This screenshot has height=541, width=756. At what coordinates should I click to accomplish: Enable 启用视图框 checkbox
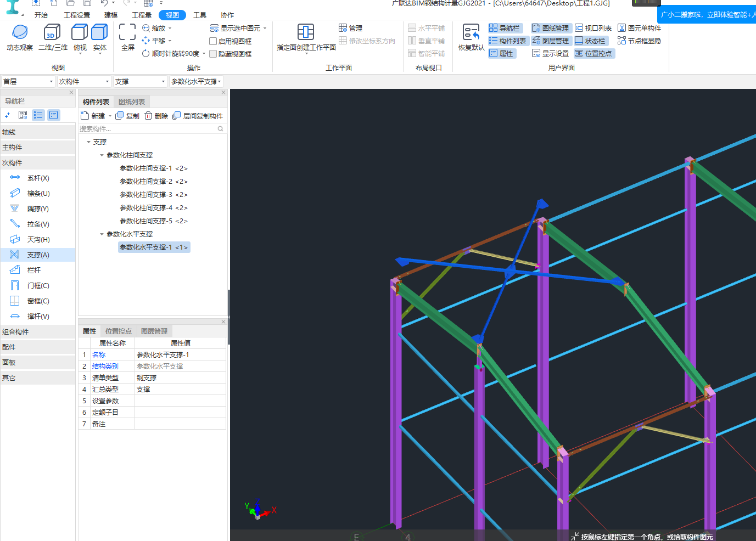[x=213, y=41]
